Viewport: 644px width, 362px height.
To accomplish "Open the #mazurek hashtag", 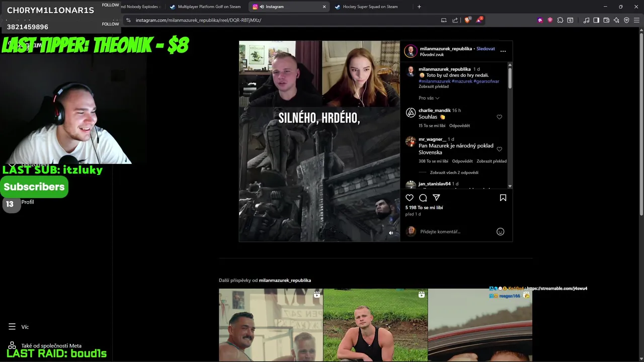I will (462, 81).
